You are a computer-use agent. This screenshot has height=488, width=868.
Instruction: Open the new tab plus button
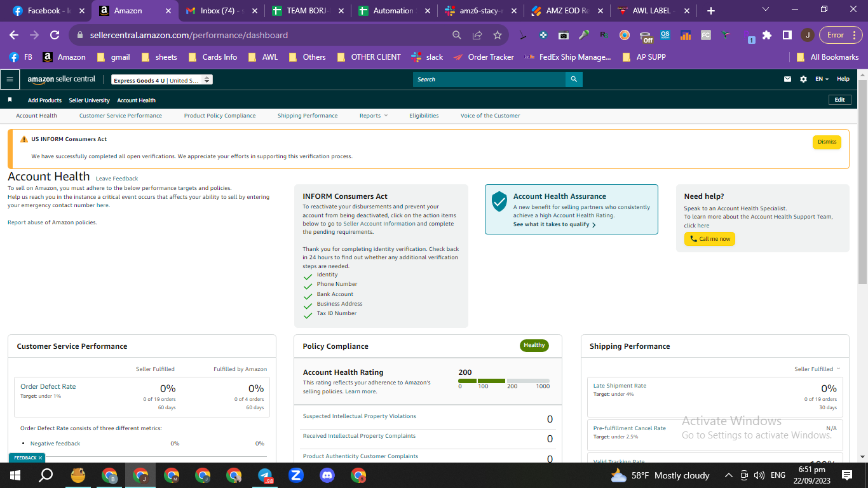coord(711,11)
